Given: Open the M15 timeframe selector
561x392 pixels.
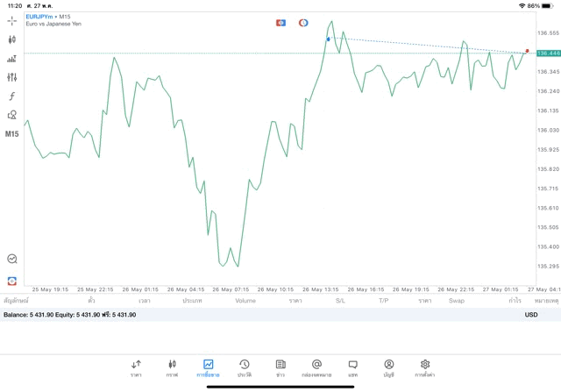Looking at the screenshot, I should 11,134.
